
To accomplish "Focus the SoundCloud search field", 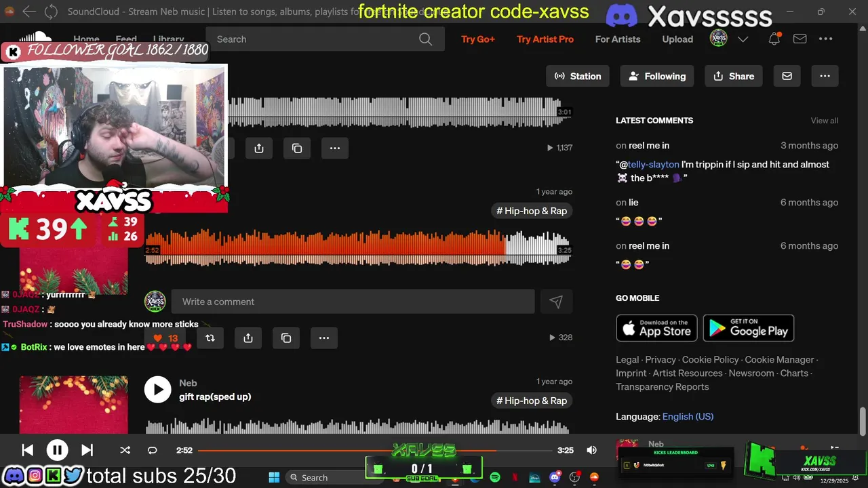I will pos(325,39).
